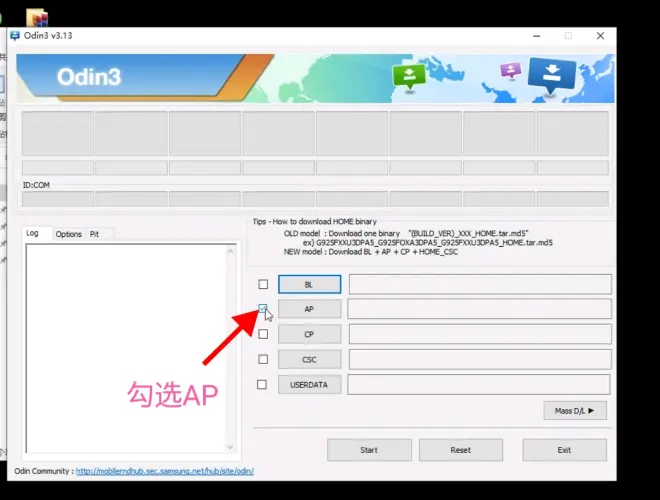Screen dimensions: 660x500
Task: Click the large blue download banner icon
Action: [x=551, y=76]
